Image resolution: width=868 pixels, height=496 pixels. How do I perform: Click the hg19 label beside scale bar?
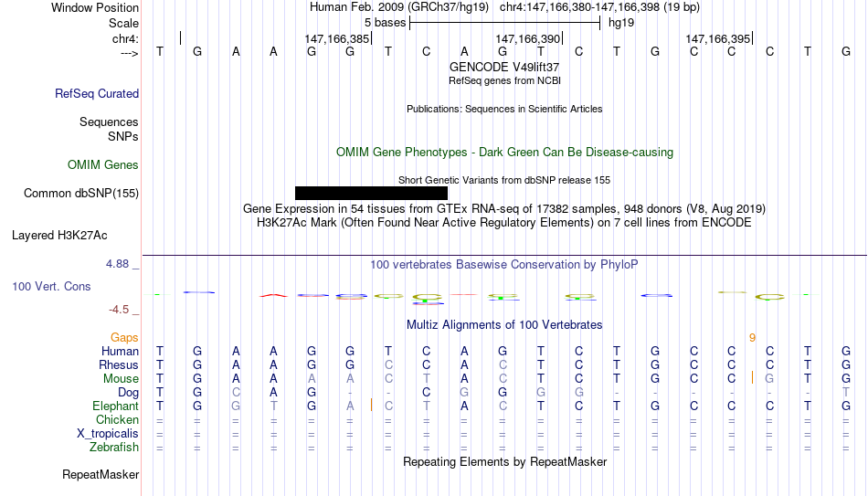coord(621,23)
